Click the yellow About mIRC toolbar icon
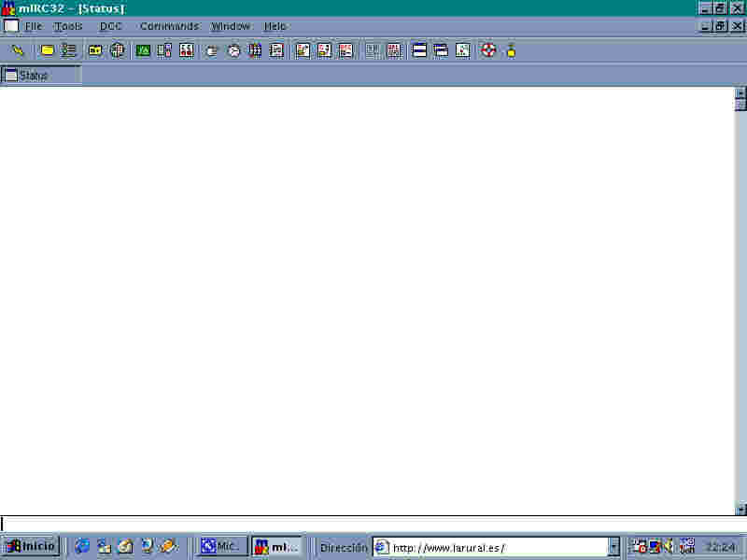Image resolution: width=747 pixels, height=560 pixels. point(511,50)
